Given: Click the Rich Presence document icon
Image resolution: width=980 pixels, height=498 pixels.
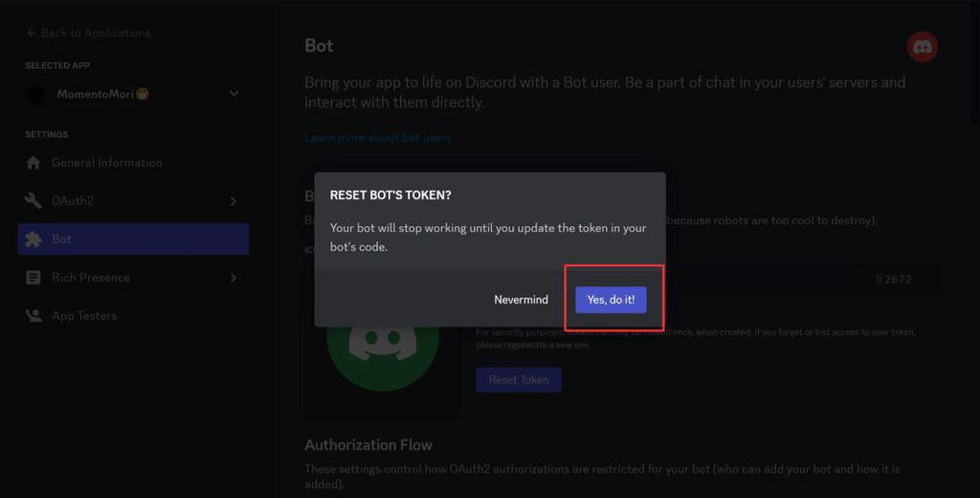Looking at the screenshot, I should click(33, 278).
